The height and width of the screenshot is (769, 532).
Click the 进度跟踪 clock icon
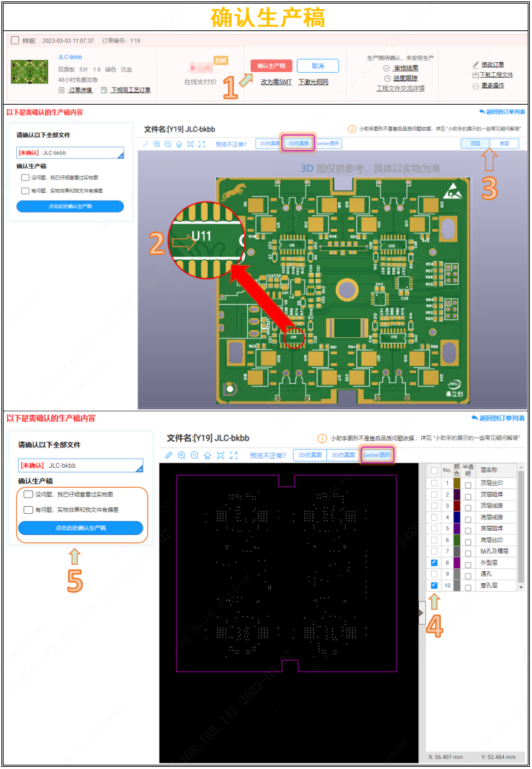[386, 78]
